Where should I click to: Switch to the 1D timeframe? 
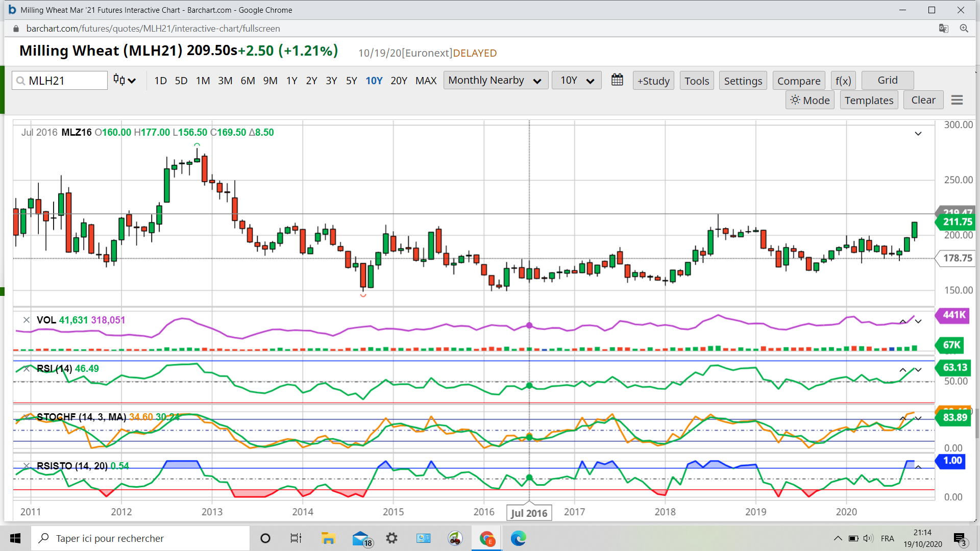click(160, 81)
